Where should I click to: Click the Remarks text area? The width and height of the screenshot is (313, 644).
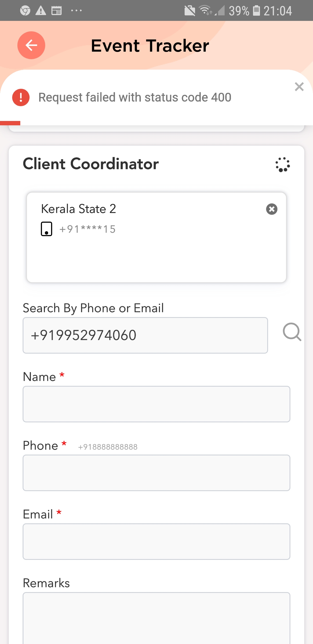point(156,618)
